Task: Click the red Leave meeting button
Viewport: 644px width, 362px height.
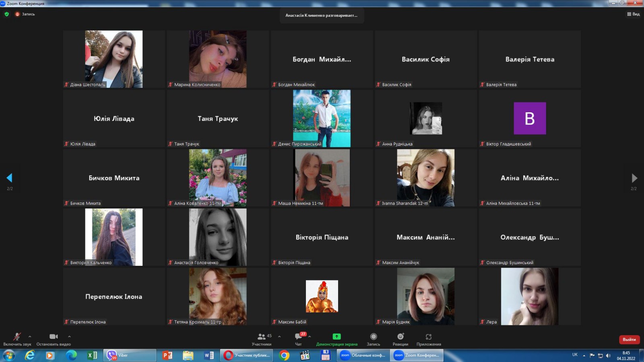Action: tap(629, 339)
